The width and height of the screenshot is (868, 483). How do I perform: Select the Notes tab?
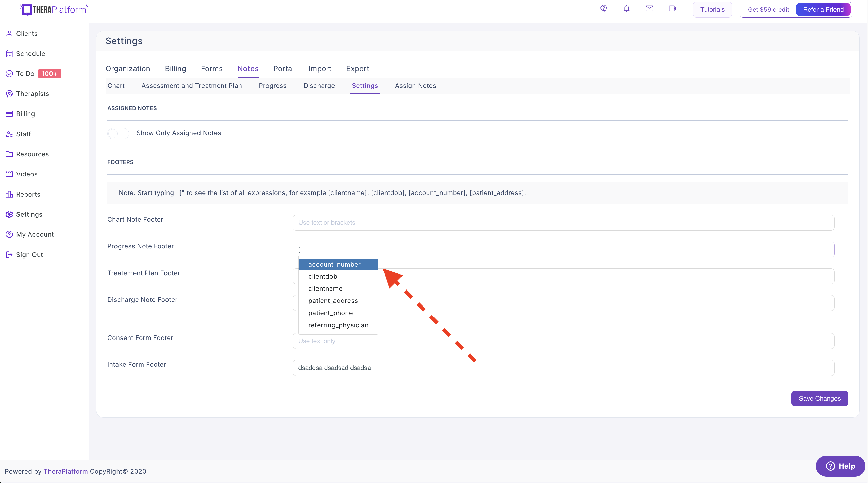coord(248,68)
